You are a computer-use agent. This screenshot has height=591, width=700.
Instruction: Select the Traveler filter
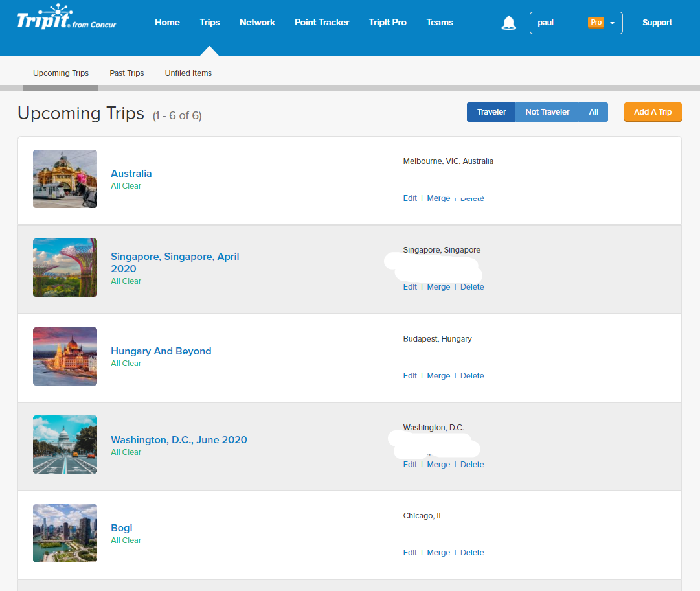(x=491, y=112)
